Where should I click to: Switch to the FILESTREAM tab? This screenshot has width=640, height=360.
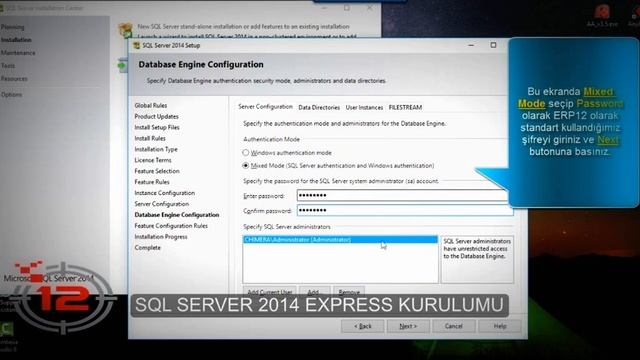(405, 107)
